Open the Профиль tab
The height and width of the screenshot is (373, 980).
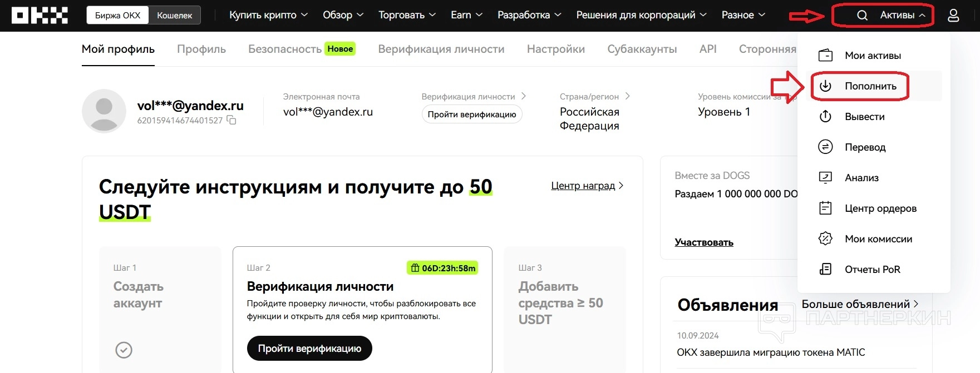click(x=201, y=49)
